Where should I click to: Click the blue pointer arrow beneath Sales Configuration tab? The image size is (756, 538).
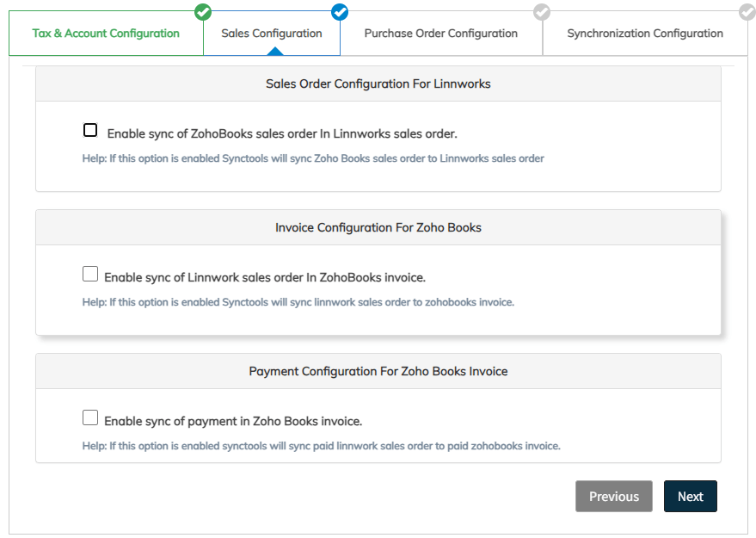point(274,51)
